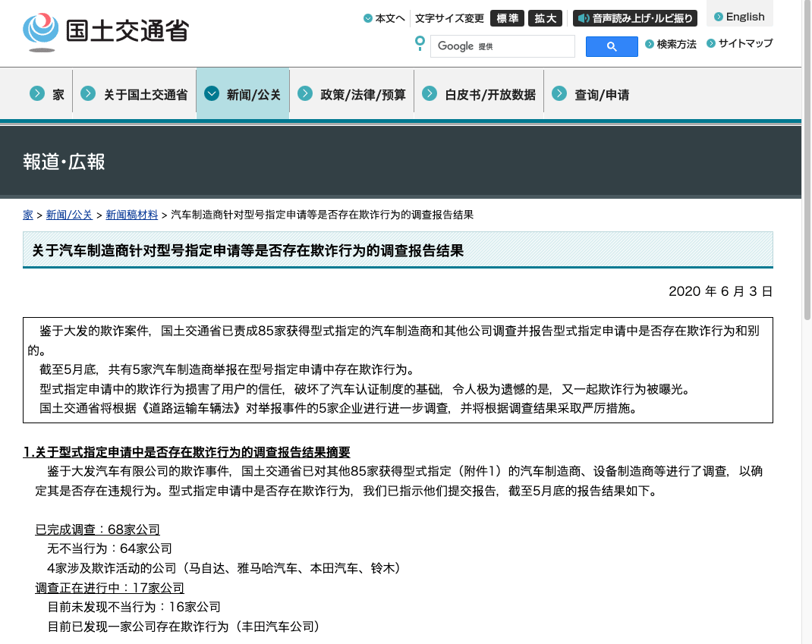The width and height of the screenshot is (812, 644).
Task: Open 查询/申请 navigation item
Action: pyautogui.click(x=602, y=95)
